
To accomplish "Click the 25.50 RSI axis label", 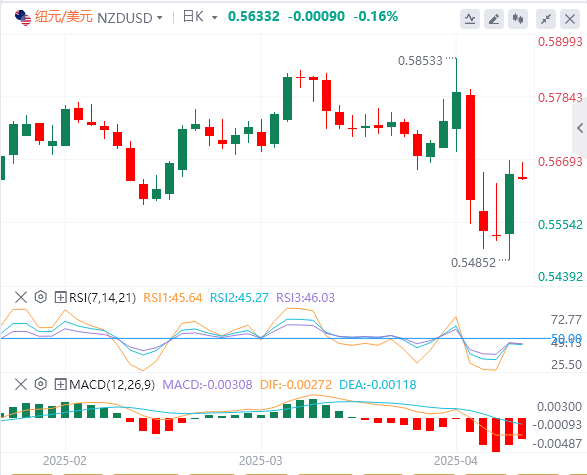I will point(566,365).
